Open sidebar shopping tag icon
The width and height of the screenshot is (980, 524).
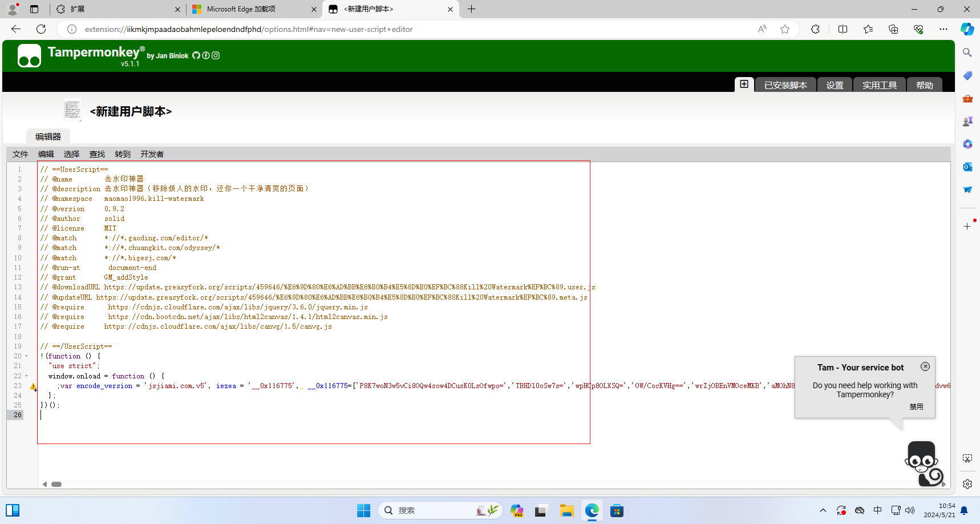click(967, 75)
